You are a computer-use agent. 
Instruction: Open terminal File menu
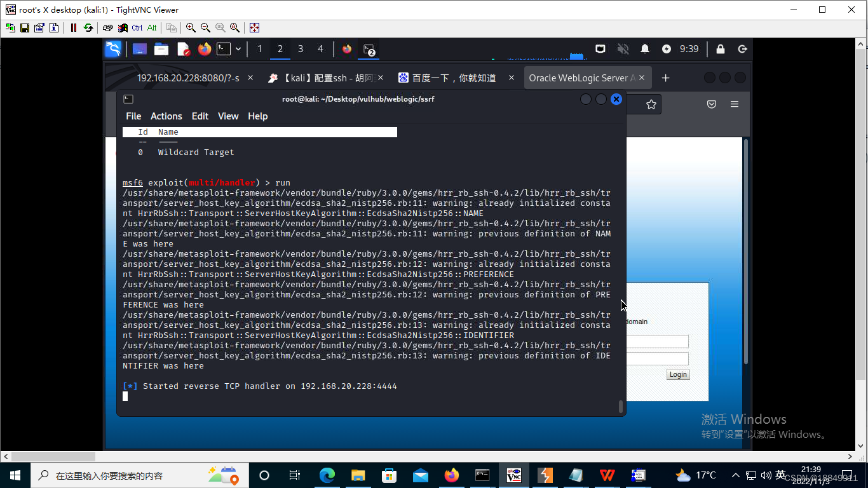pos(133,116)
